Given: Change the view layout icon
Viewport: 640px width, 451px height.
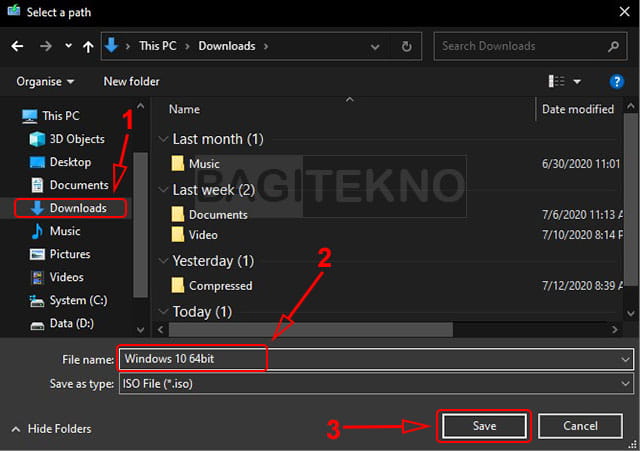Looking at the screenshot, I should (556, 82).
